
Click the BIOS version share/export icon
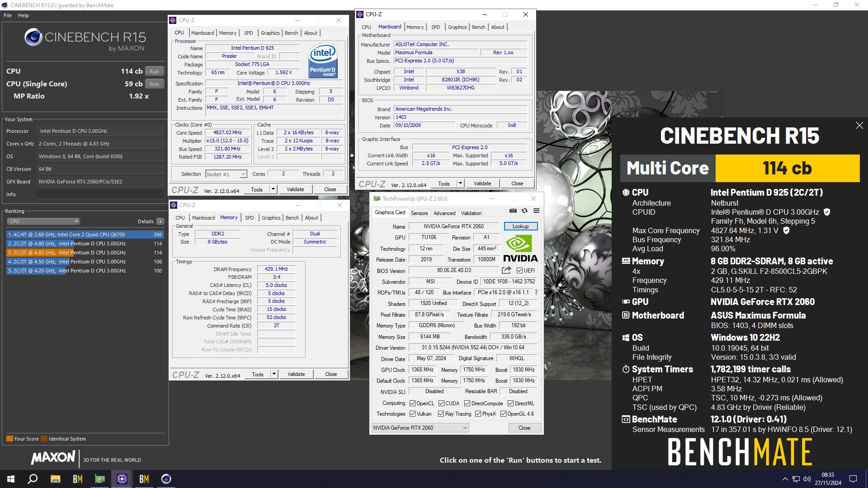pos(506,270)
